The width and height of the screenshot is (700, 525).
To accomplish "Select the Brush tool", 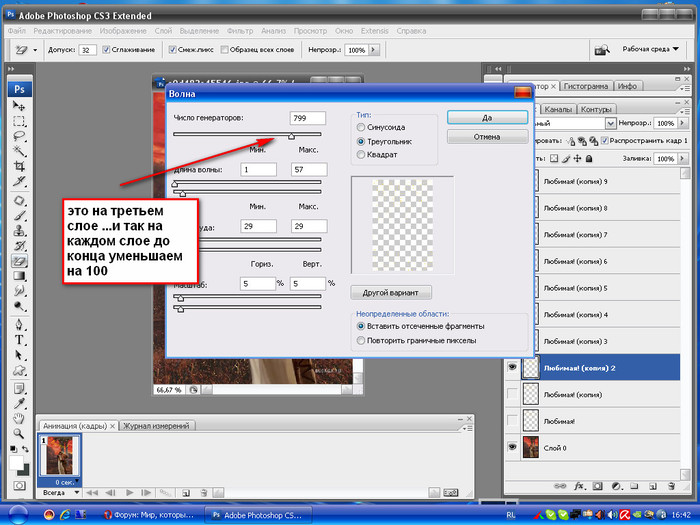I will [19, 216].
